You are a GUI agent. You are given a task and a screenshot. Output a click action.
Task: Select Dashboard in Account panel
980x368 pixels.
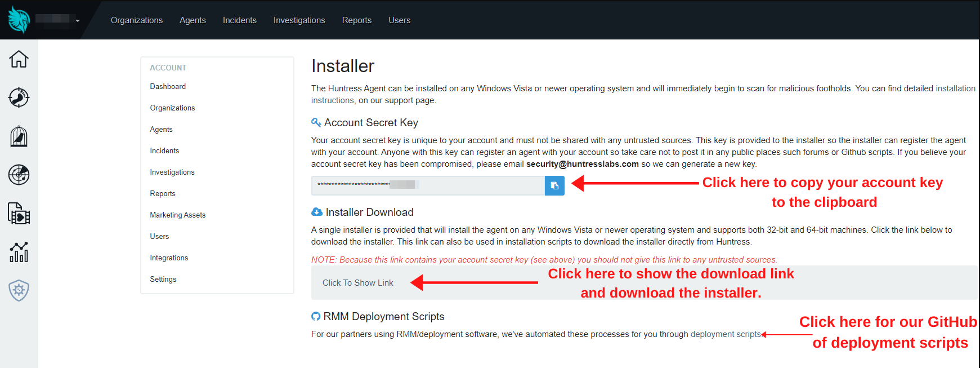pos(168,86)
